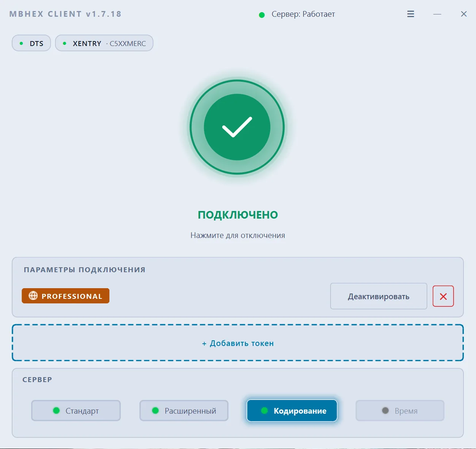The width and height of the screenshot is (476, 449).
Task: Click the globe icon on PROFESSIONAL badge
Action: pyautogui.click(x=33, y=296)
